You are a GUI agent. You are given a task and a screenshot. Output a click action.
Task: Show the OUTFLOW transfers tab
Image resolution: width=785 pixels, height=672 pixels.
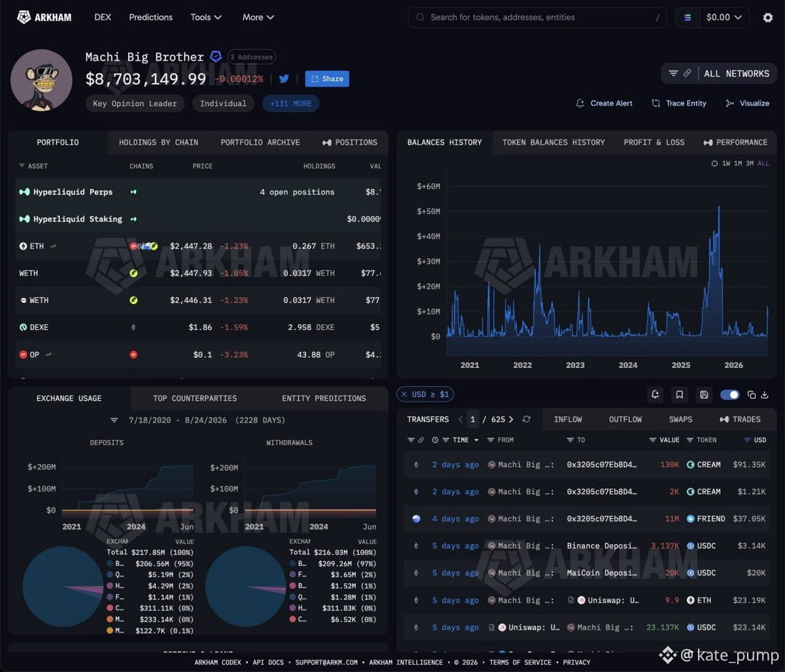[x=625, y=419]
